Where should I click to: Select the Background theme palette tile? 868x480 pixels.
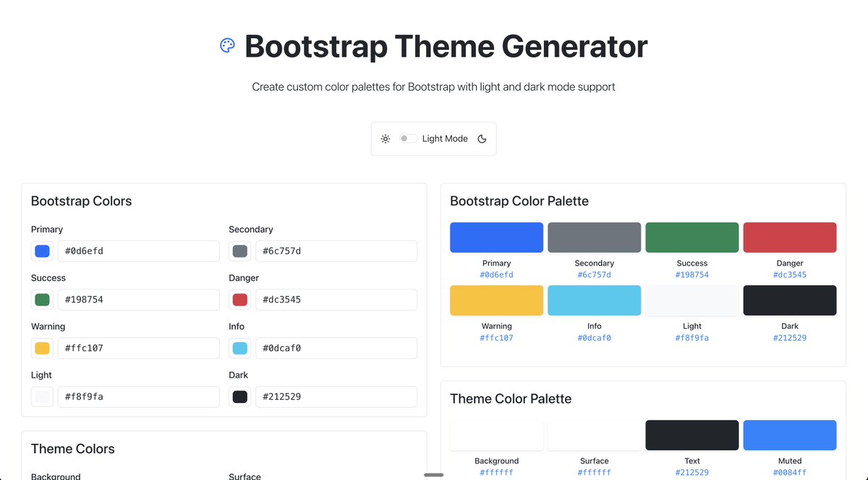[496, 435]
